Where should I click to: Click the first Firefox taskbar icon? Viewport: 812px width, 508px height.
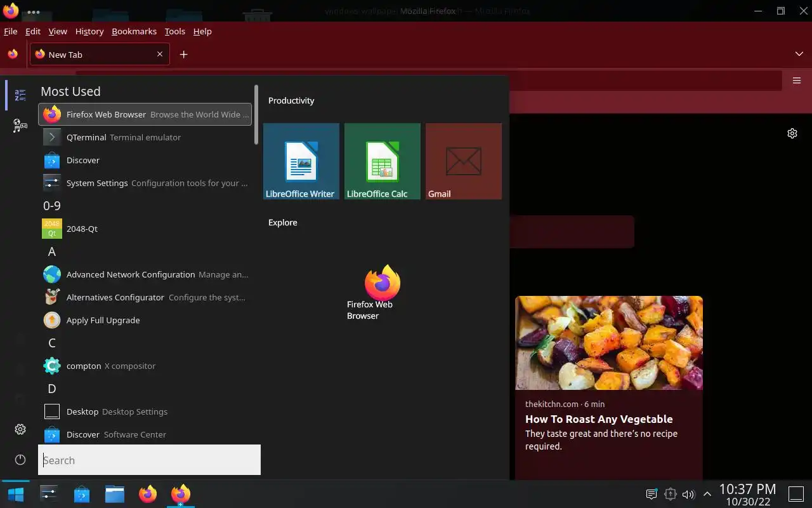click(148, 494)
